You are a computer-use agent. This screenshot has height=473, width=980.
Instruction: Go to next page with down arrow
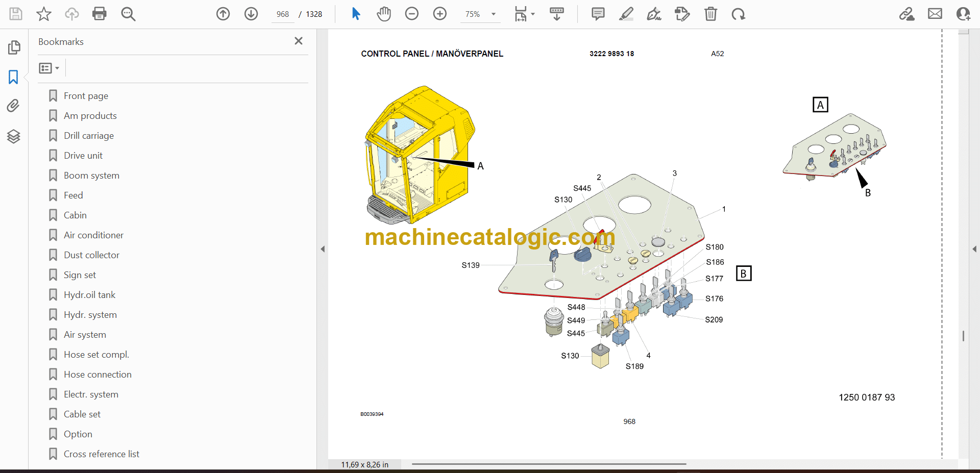(251, 14)
